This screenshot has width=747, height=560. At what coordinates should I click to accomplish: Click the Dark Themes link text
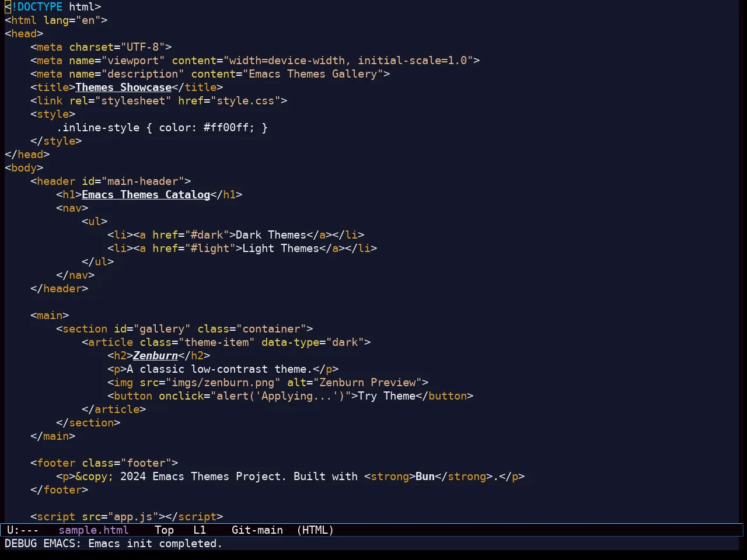point(271,235)
